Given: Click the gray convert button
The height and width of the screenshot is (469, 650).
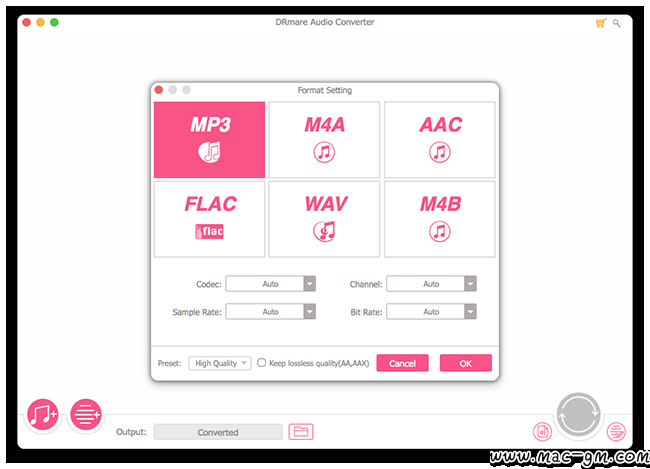Looking at the screenshot, I should coord(578,415).
